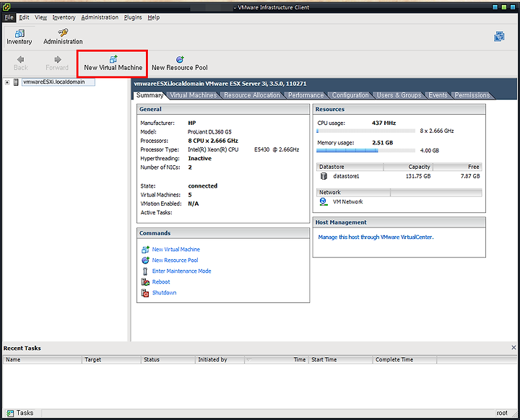Click the New Resource Pool command icon

(145, 261)
